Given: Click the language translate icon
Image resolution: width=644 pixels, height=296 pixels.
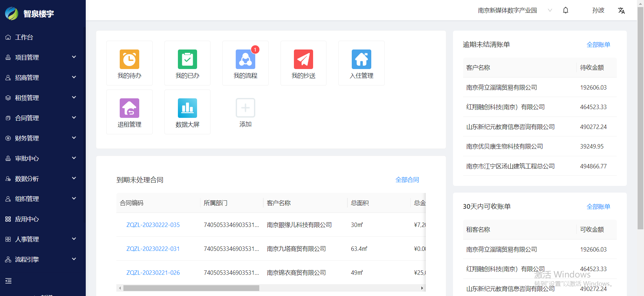Looking at the screenshot, I should click(x=621, y=10).
